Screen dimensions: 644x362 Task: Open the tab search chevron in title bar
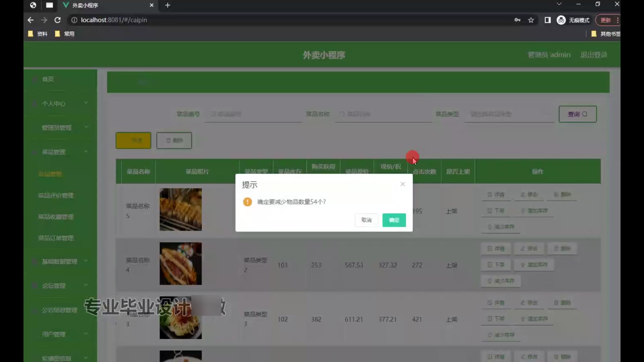[559, 4]
